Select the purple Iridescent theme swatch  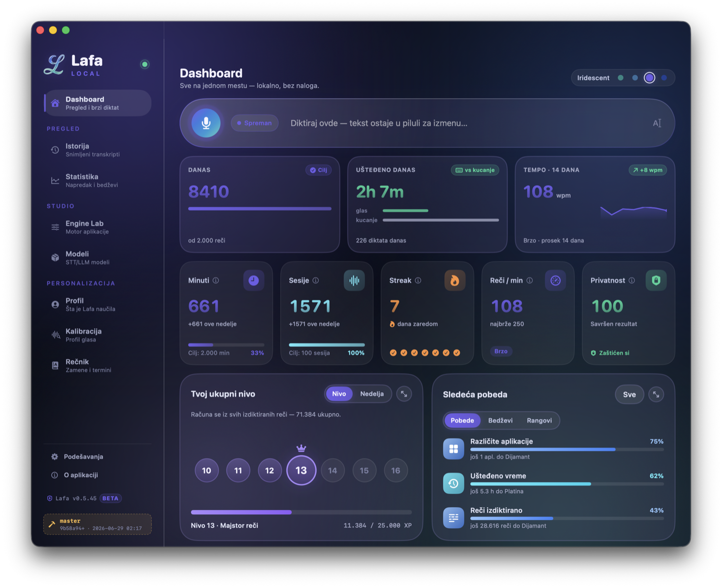point(649,78)
